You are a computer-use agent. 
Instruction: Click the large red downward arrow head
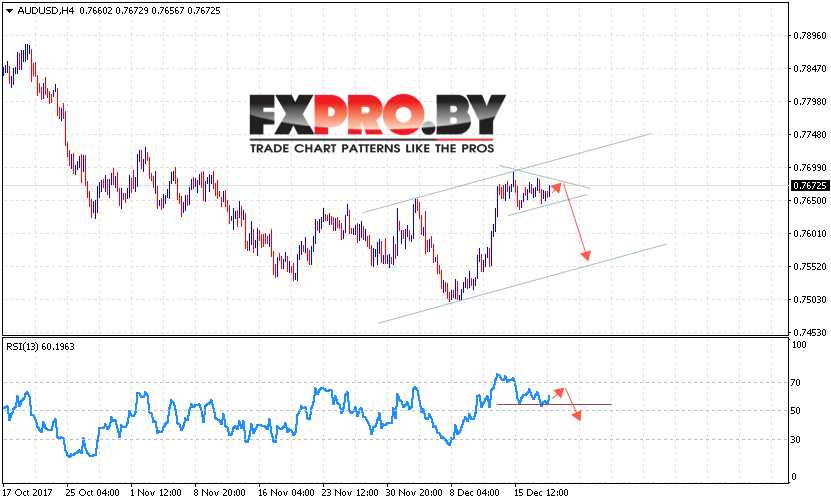point(585,255)
